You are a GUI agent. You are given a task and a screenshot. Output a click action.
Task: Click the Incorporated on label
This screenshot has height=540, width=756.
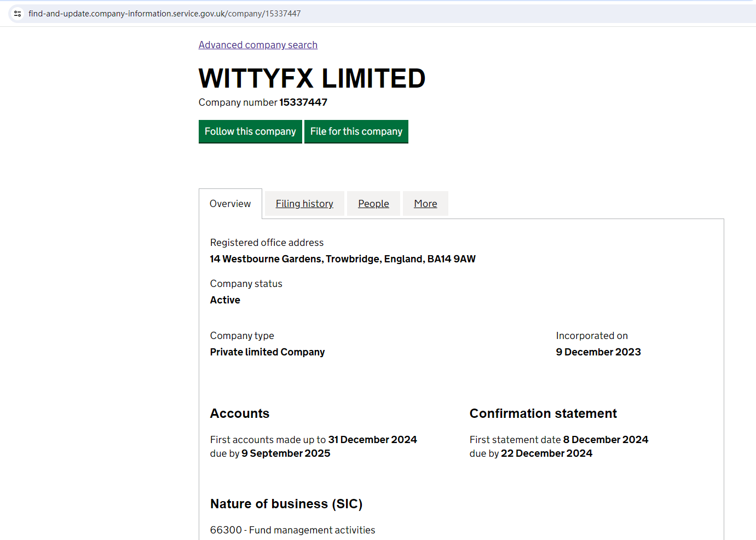592,336
